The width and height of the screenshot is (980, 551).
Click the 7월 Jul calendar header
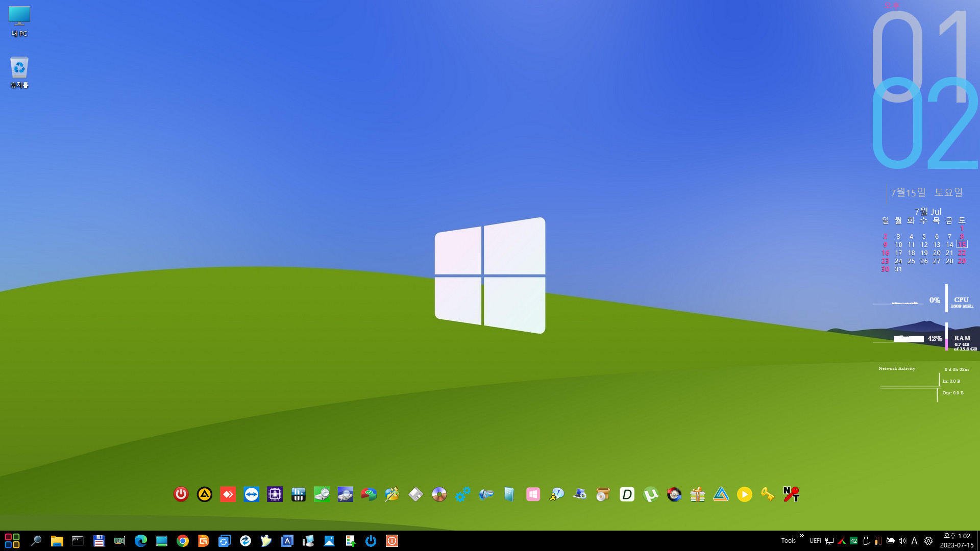point(928,211)
